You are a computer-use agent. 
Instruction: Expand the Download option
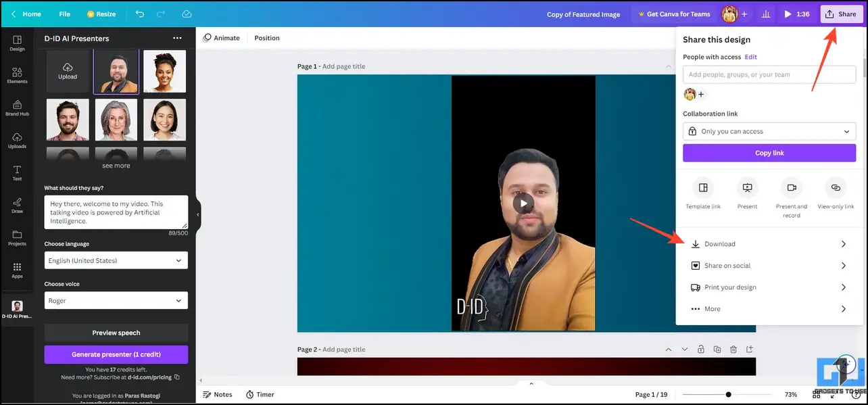(769, 244)
